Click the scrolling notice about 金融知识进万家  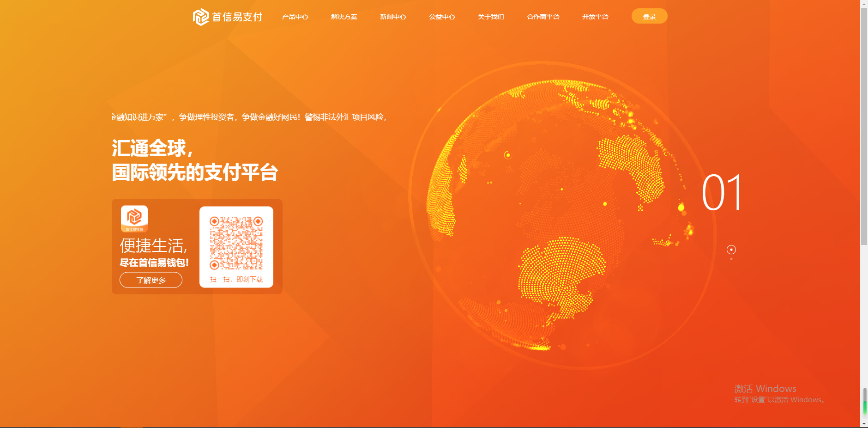point(249,117)
